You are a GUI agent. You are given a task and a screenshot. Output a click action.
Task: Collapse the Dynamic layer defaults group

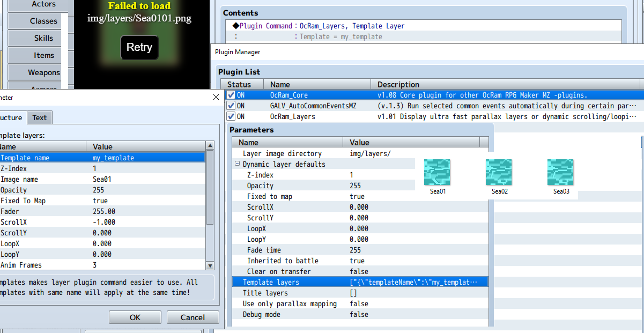pos(237,164)
